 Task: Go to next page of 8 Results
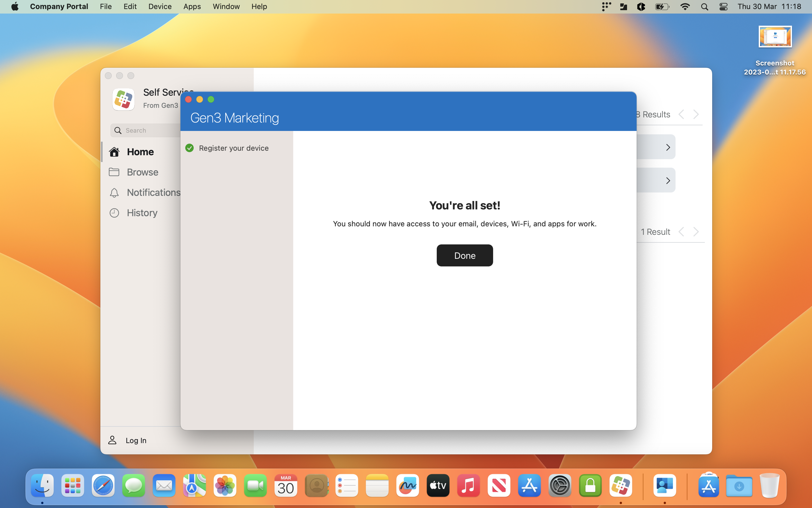coord(696,114)
